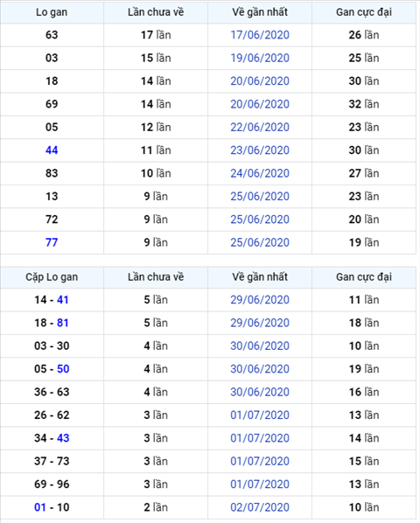Viewport: 420px width, 523px height.
Task: Open the 30/06/2020 link for pair 03 - 30
Action: [x=260, y=345]
